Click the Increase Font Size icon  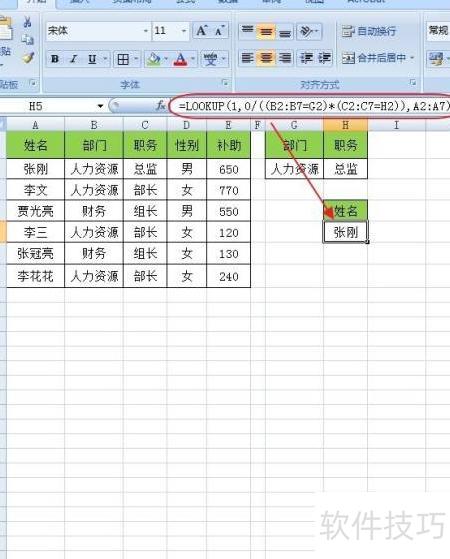click(201, 31)
